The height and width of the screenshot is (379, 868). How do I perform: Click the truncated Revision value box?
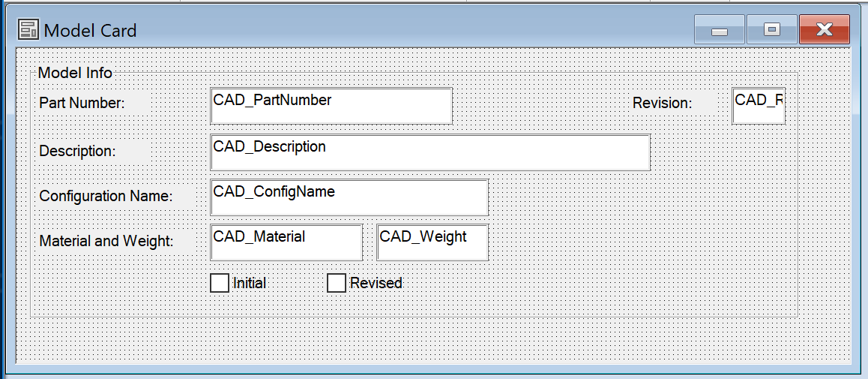[x=759, y=106]
